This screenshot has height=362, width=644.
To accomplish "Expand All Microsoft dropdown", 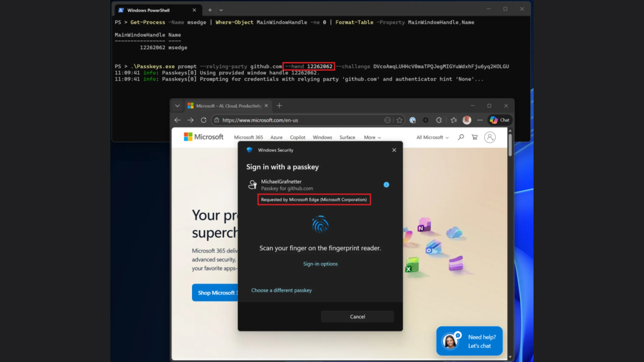I will [x=432, y=137].
